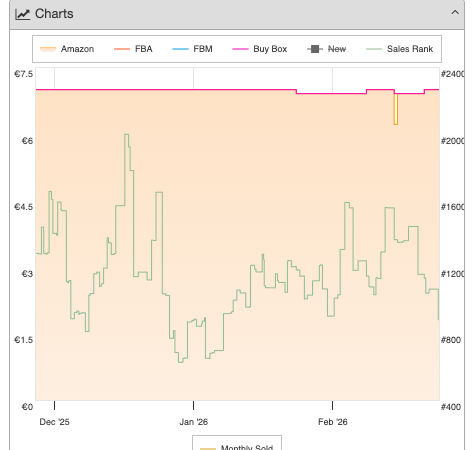Viewport: 474px width, 450px height.
Task: Click the Jan '26 tick mark on x-axis
Action: pyautogui.click(x=193, y=405)
